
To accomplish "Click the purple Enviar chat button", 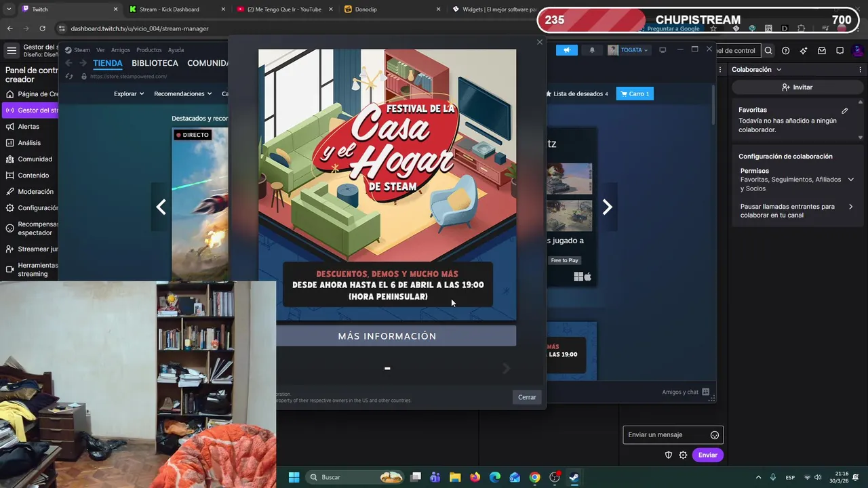I will pos(707,455).
